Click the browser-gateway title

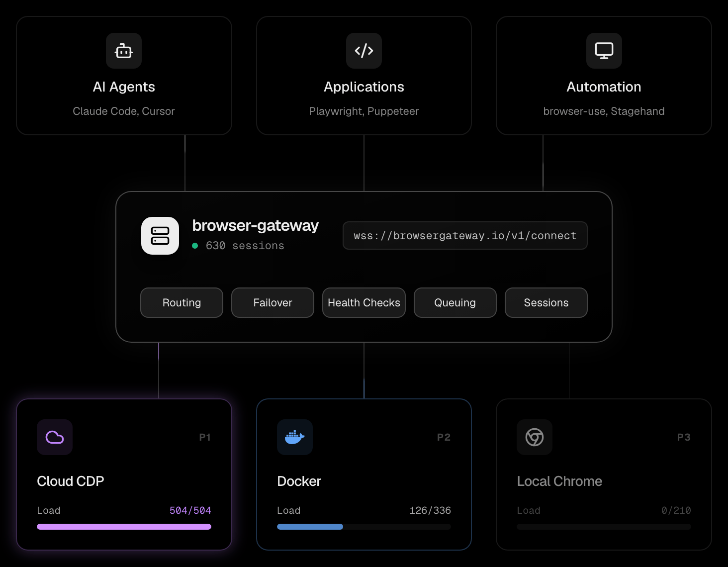(x=256, y=226)
